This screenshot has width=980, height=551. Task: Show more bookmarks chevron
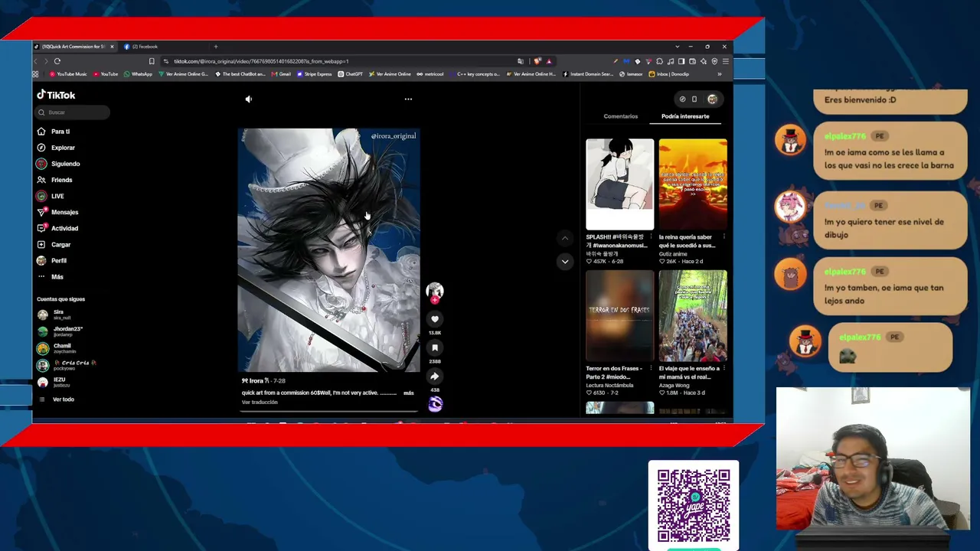click(719, 74)
